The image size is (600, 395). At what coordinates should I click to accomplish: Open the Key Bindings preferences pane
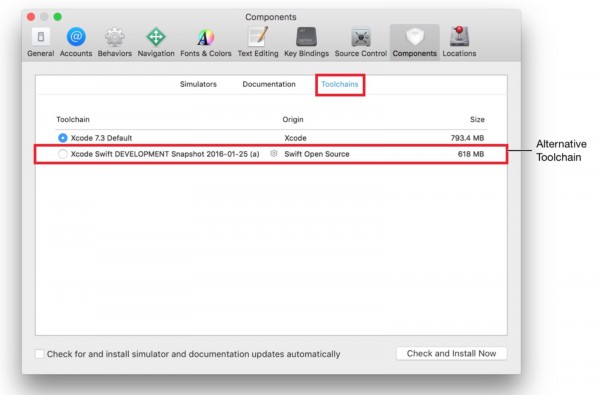pos(306,42)
